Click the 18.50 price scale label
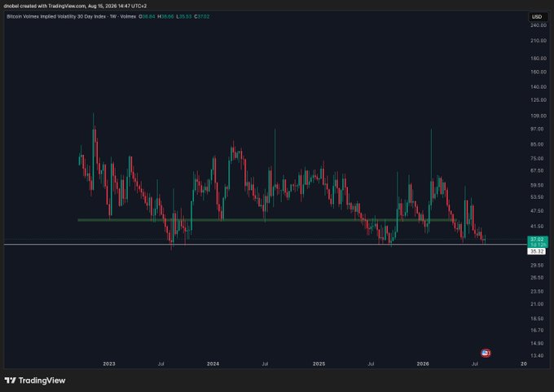The width and height of the screenshot is (554, 392). point(537,319)
